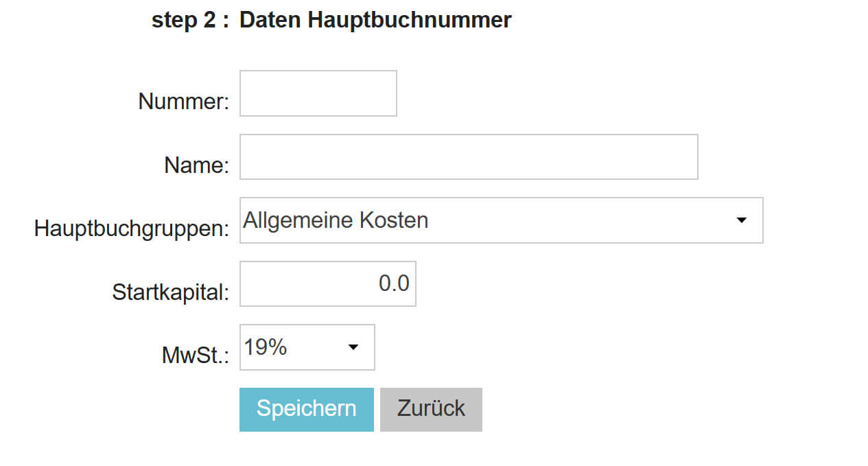Select the 0.0 value in Startkapital
The width and height of the screenshot is (868, 466).
click(x=394, y=283)
